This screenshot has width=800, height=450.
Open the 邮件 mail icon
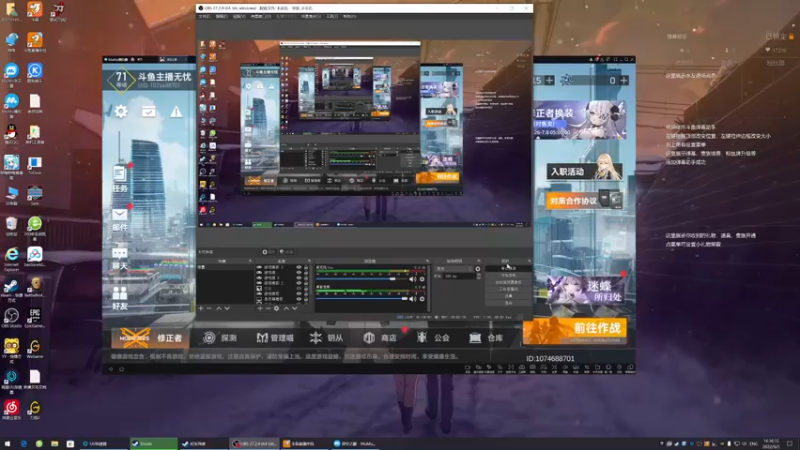click(120, 219)
